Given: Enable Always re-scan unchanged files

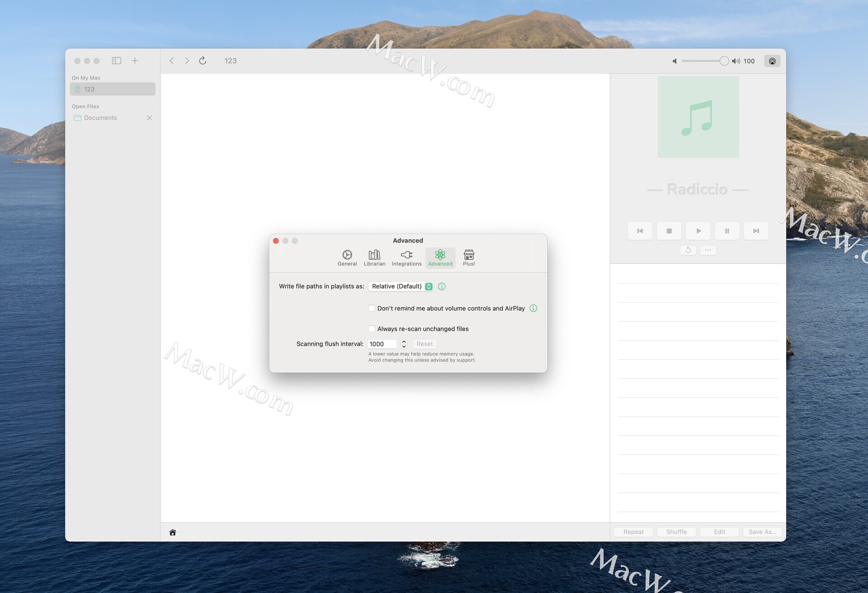Looking at the screenshot, I should [x=372, y=329].
